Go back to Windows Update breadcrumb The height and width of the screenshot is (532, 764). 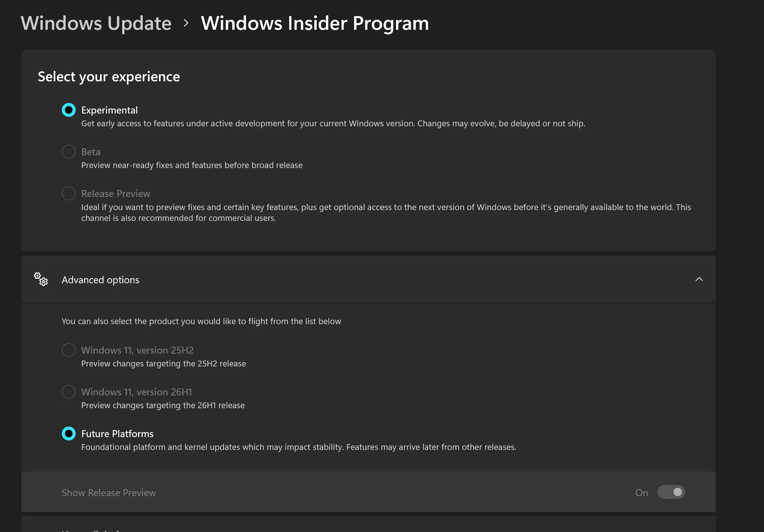tap(96, 23)
